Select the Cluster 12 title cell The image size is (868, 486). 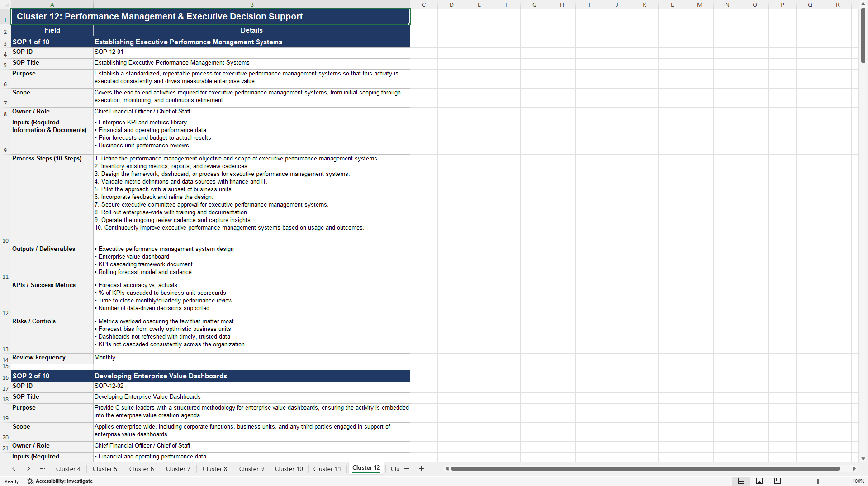pos(210,16)
